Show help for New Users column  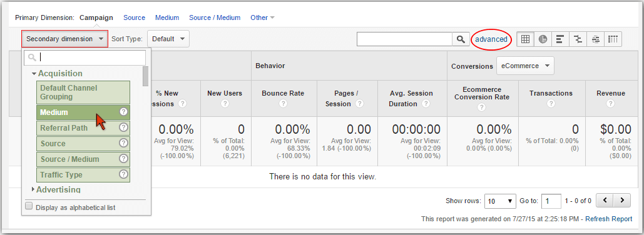225,104
